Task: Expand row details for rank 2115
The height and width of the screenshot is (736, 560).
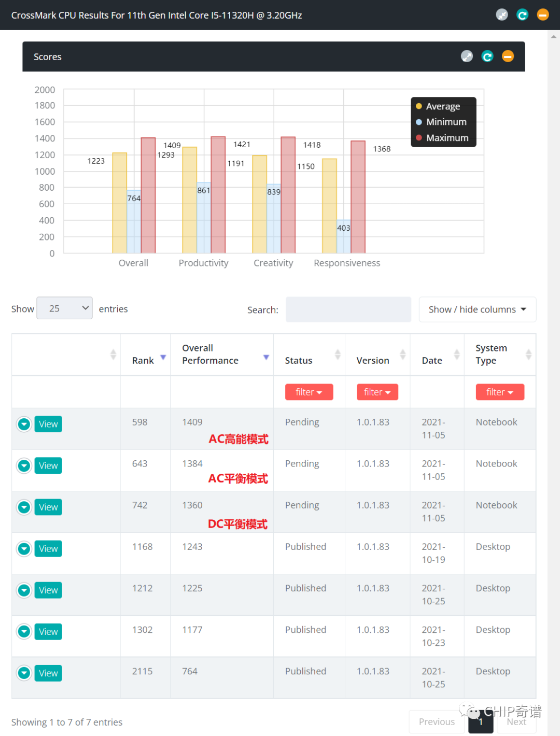Action: tap(24, 673)
